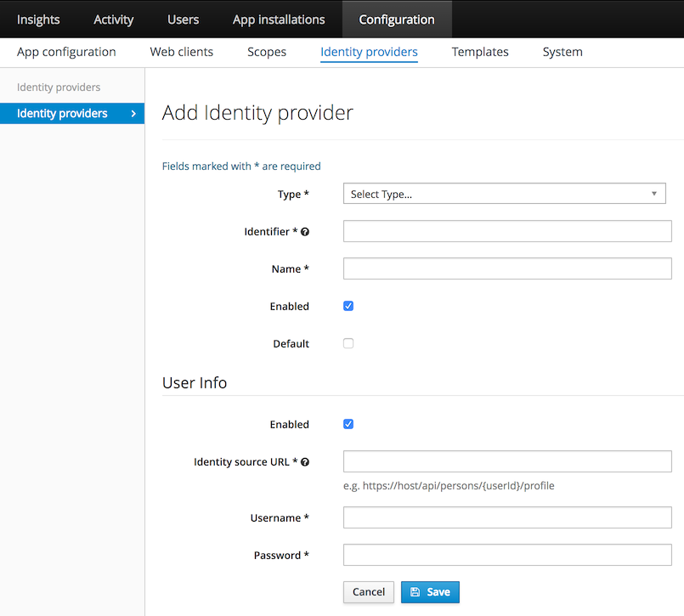Open the App configuration tab
The height and width of the screenshot is (616, 684).
[66, 52]
